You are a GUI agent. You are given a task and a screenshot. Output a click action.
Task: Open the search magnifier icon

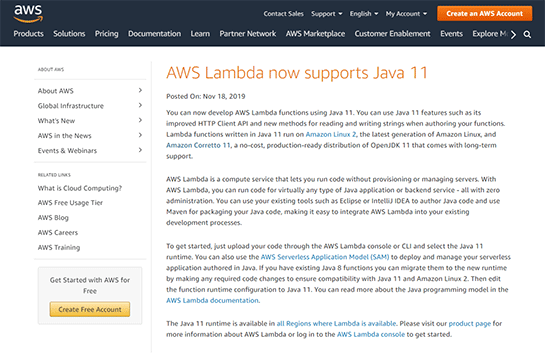(527, 34)
